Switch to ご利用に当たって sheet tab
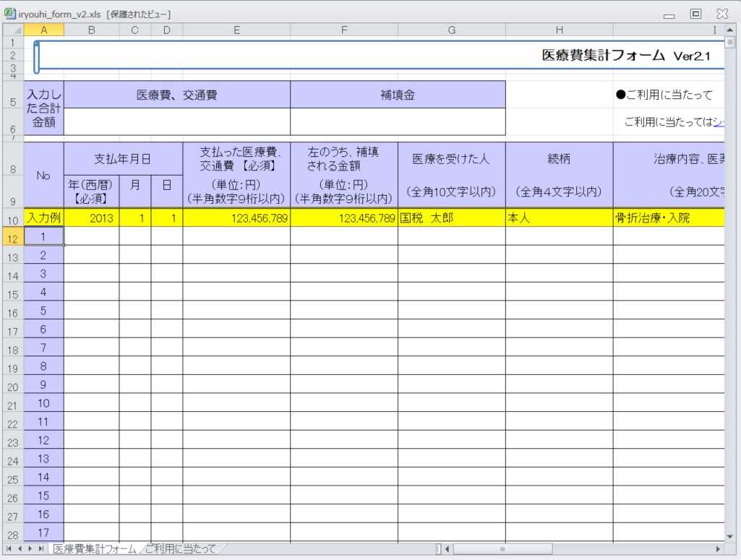This screenshot has width=741, height=560. point(180,549)
